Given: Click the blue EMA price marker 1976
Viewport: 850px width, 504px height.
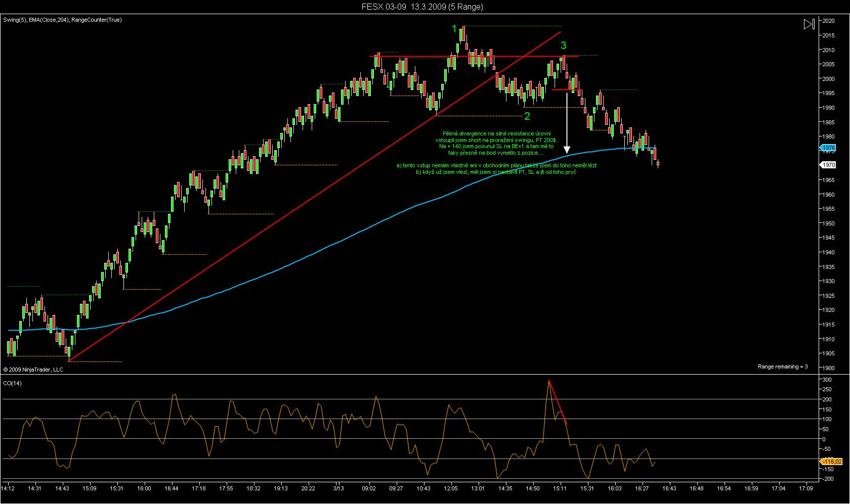Looking at the screenshot, I should (829, 148).
